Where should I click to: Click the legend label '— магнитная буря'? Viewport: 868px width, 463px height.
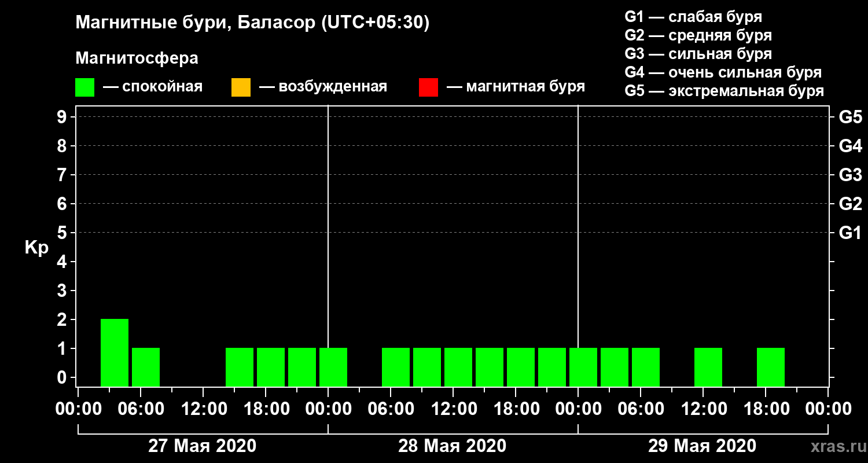click(516, 87)
